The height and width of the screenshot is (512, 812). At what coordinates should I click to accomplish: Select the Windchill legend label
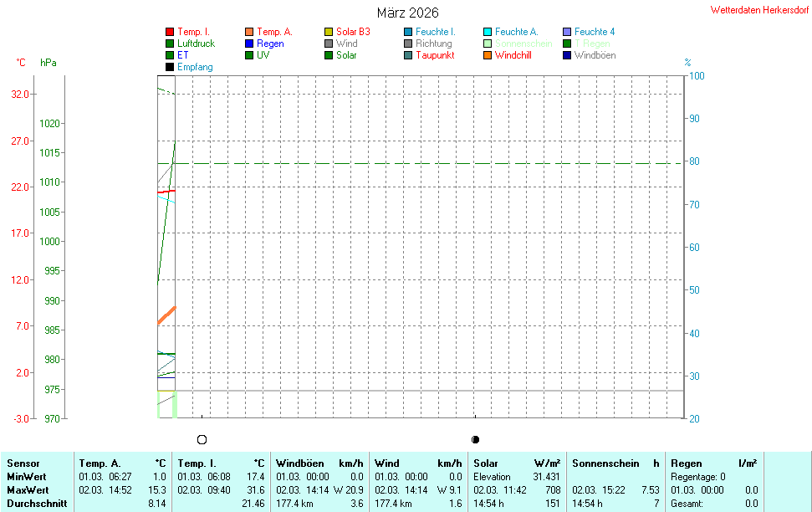coord(513,55)
